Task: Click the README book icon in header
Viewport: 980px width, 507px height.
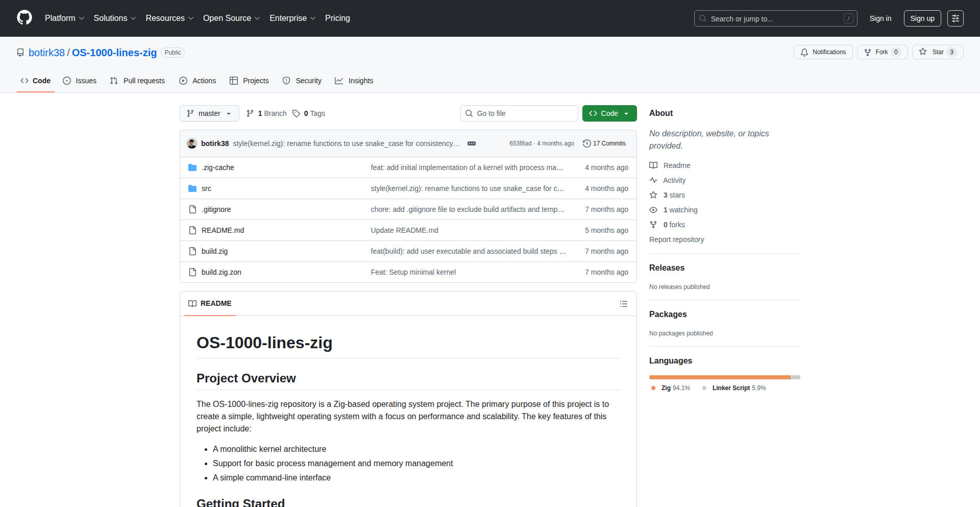Action: [x=192, y=303]
